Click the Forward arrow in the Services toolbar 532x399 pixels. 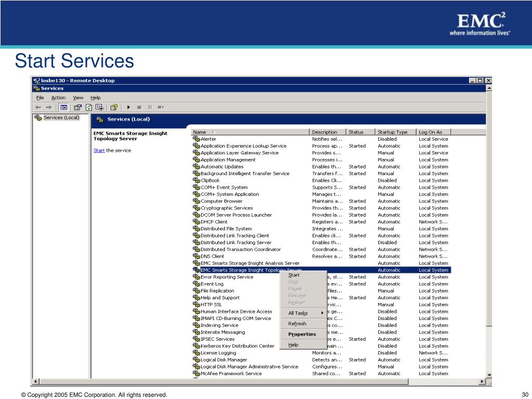click(x=49, y=107)
